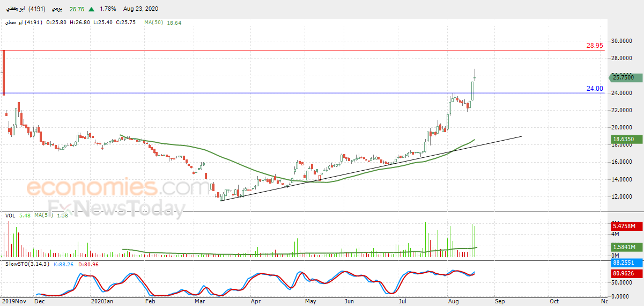
Task: Click the Apr time axis label
Action: pyautogui.click(x=256, y=302)
